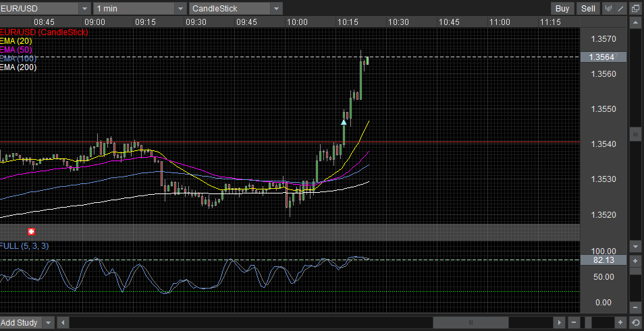
Task: Click the vertical scrollbar down arrow
Action: (x=636, y=247)
